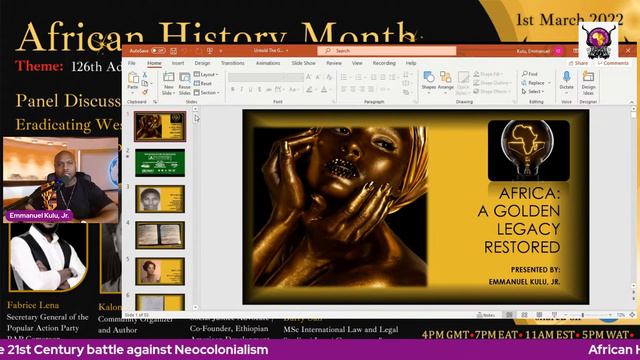Select the Home ribbon tab
The image size is (640, 360).
tap(154, 63)
